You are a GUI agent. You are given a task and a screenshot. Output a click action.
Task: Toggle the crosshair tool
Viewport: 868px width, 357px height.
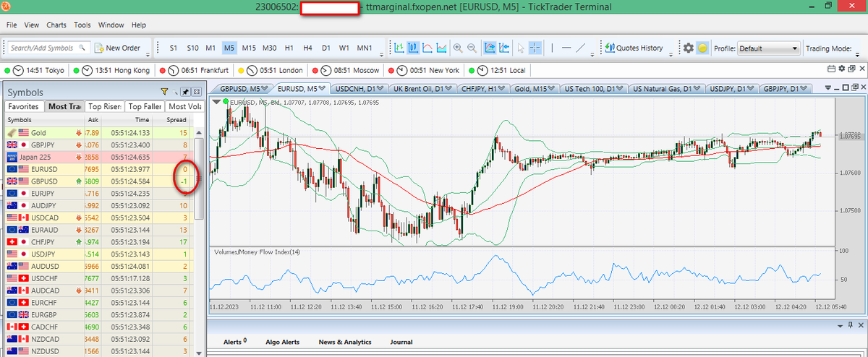click(x=535, y=48)
